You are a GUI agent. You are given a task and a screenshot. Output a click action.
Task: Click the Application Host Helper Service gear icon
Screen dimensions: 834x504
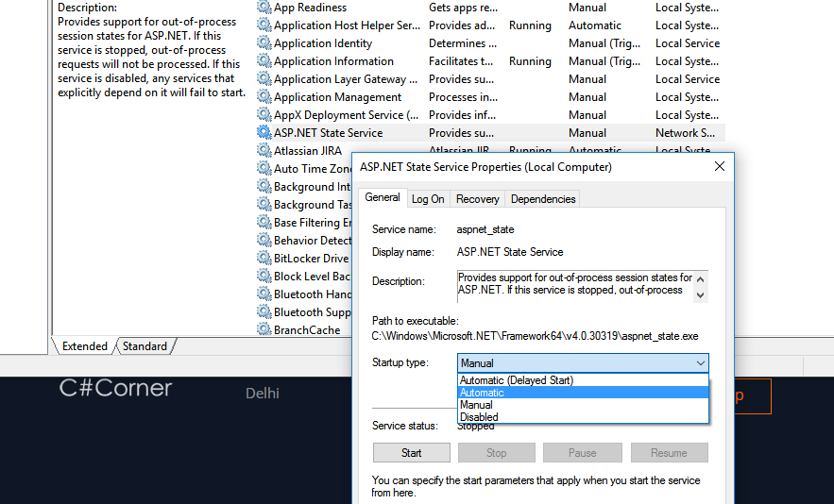(264, 25)
